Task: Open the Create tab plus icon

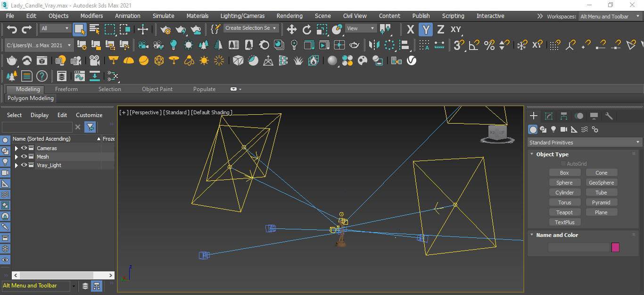Action: pyautogui.click(x=533, y=116)
